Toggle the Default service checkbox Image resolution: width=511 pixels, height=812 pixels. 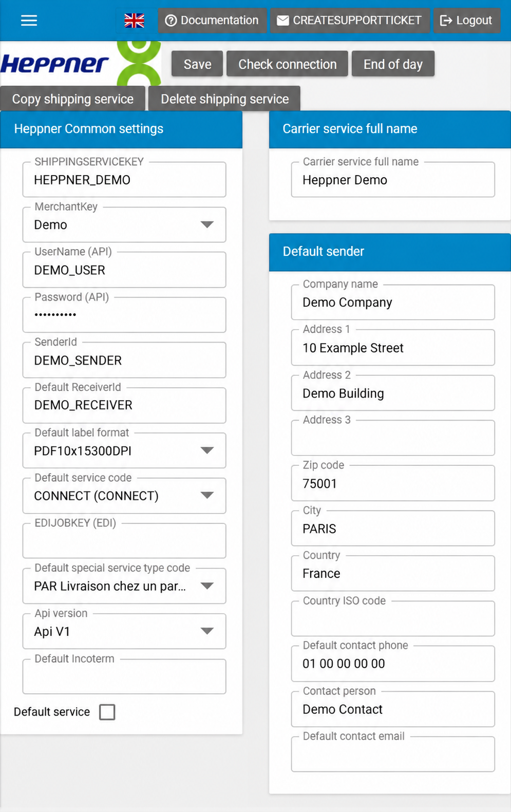click(x=107, y=712)
